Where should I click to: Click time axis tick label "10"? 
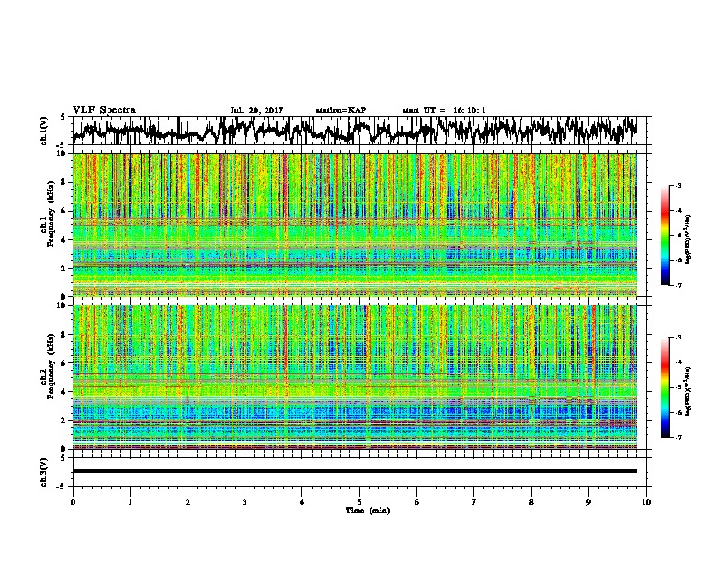[646, 502]
